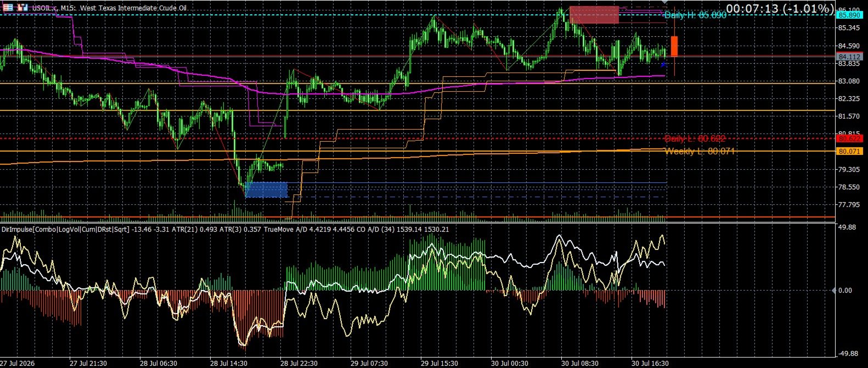Select the Daily L: 80.622 text
Image resolution: width=868 pixels, height=368 pixels.
(695, 138)
